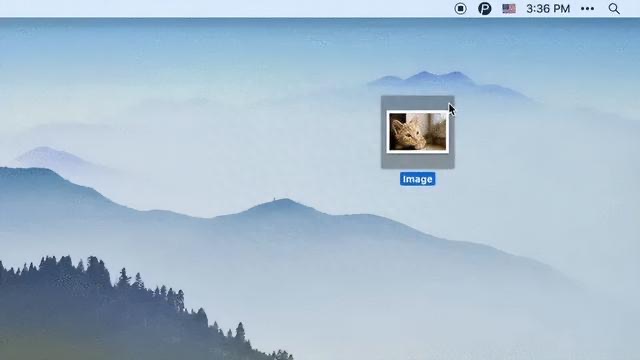Stop the screen recording from menu bar
Screen dimensions: 640x360
coord(460,9)
